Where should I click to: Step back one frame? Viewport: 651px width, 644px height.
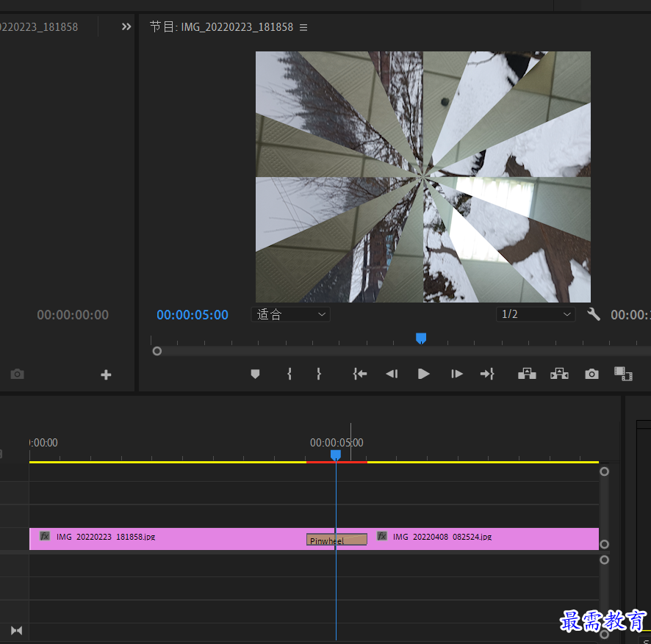392,374
